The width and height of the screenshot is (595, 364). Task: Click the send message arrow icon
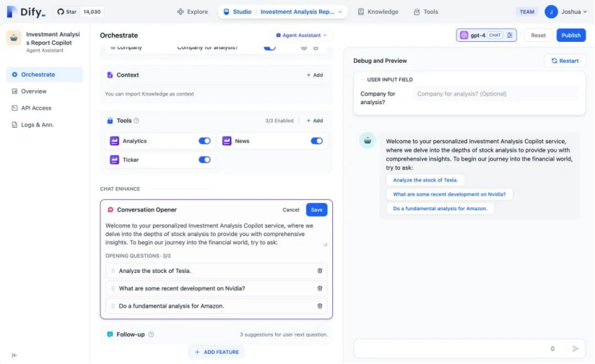(576, 348)
